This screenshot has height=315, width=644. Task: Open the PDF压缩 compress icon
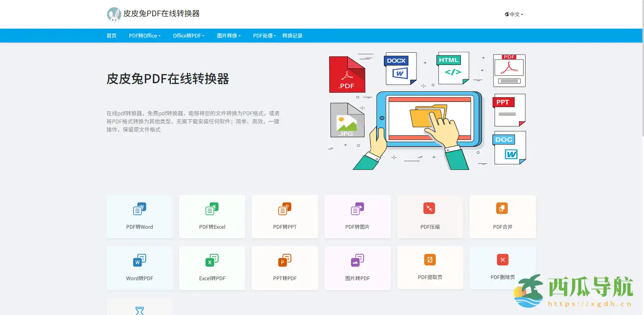tap(429, 208)
